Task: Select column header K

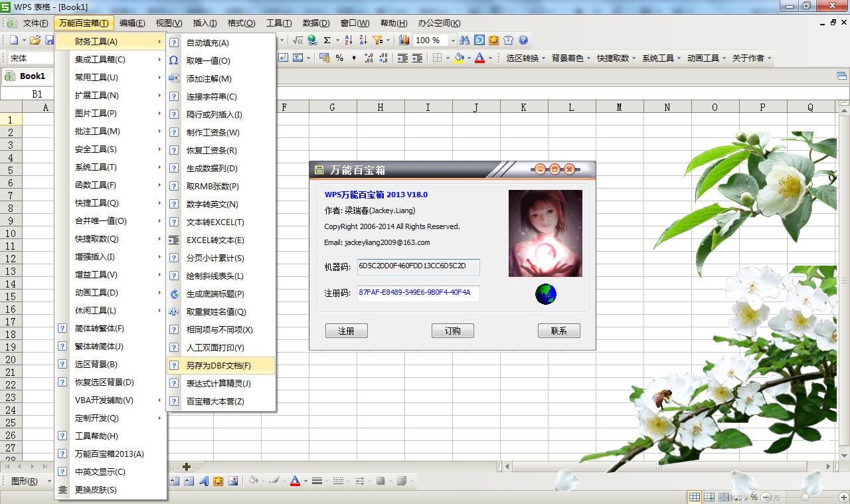Action: click(523, 107)
